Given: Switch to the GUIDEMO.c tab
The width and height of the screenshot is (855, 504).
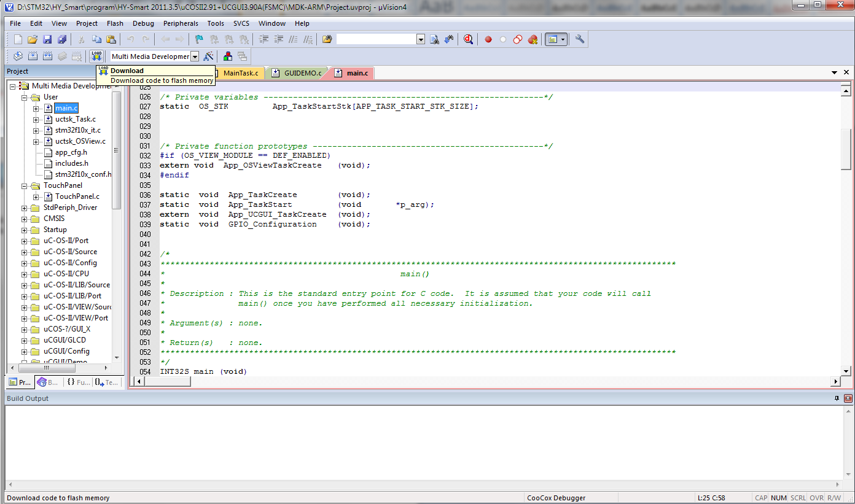Looking at the screenshot, I should point(297,73).
